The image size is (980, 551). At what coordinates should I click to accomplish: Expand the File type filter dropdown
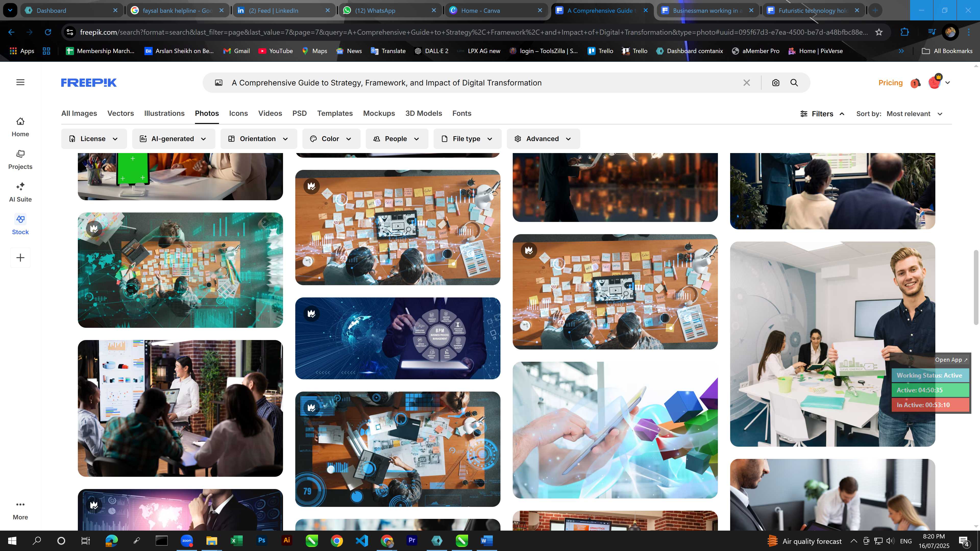[468, 139]
